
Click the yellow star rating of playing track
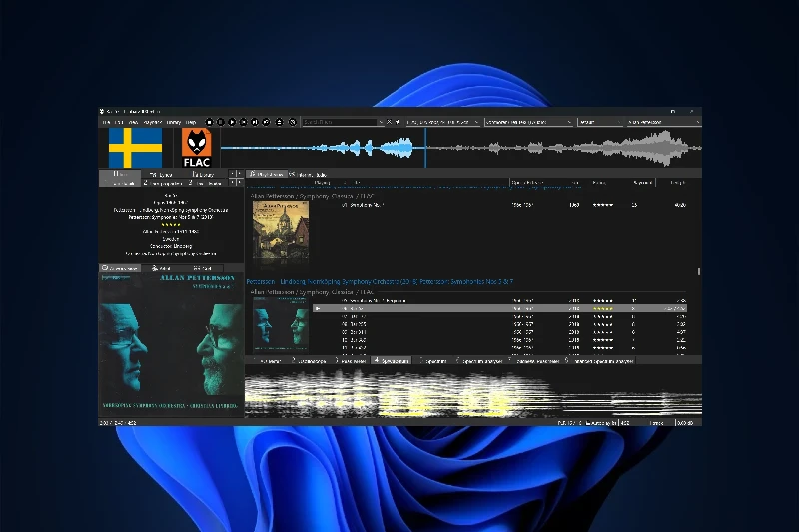tap(602, 309)
